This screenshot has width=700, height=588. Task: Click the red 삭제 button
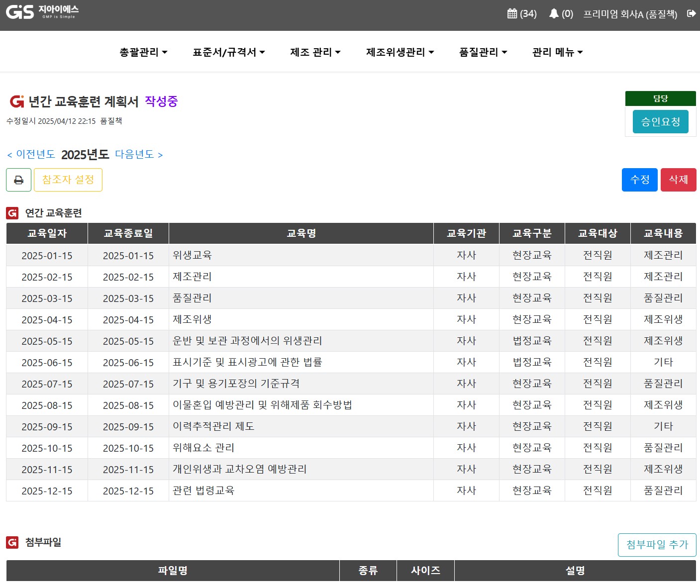679,180
